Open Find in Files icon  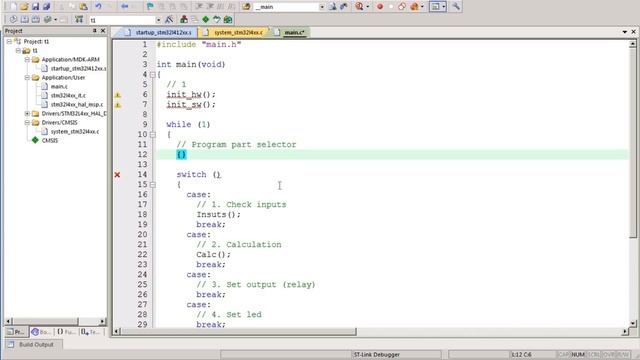click(246, 7)
